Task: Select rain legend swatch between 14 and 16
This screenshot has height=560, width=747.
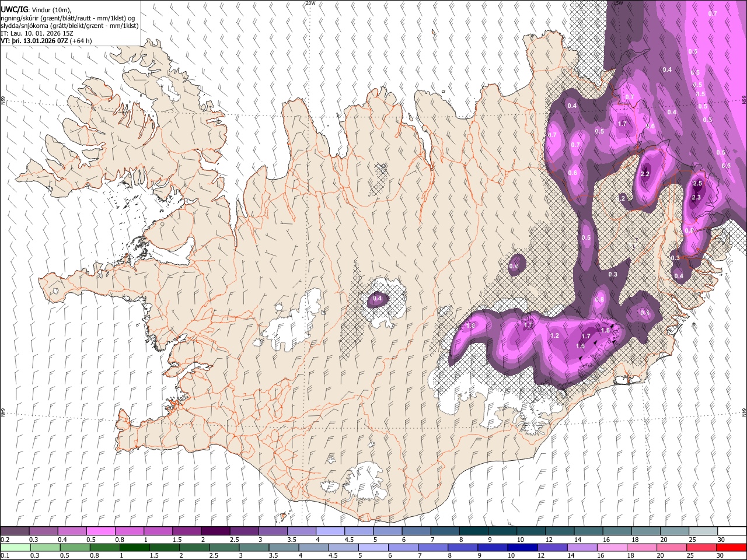Action: click(x=582, y=547)
